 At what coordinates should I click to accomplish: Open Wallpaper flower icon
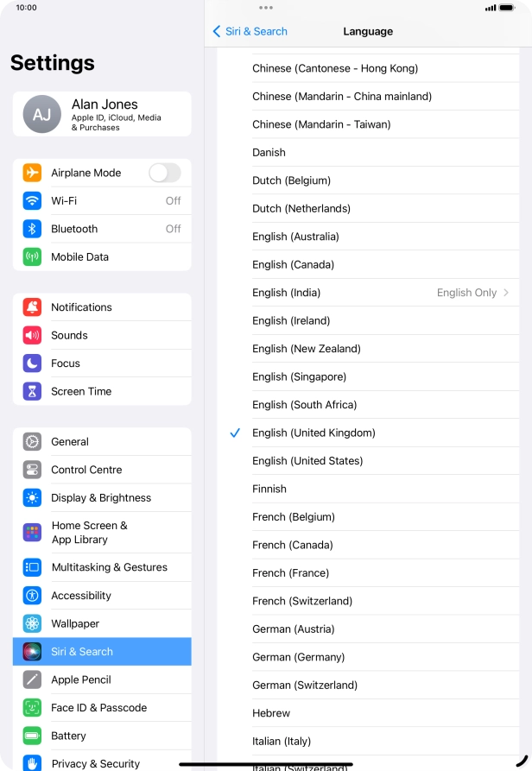[x=32, y=623]
